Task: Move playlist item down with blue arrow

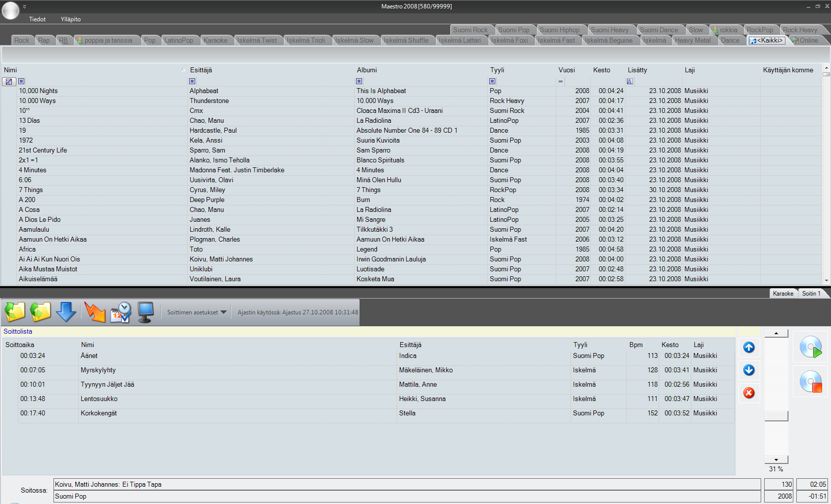Action: tap(749, 370)
